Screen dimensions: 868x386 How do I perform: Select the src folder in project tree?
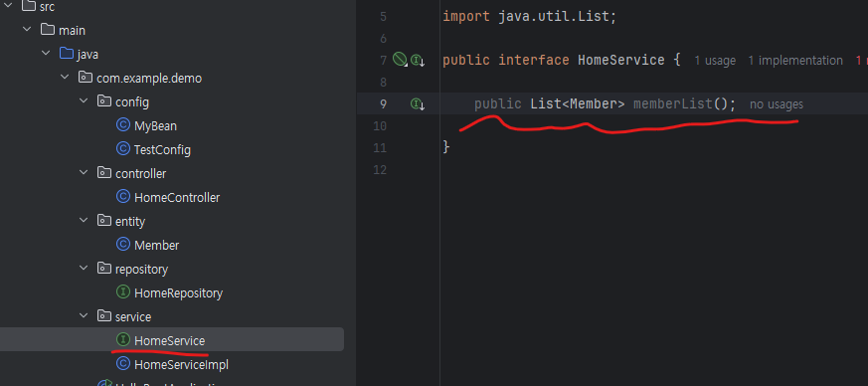47,7
